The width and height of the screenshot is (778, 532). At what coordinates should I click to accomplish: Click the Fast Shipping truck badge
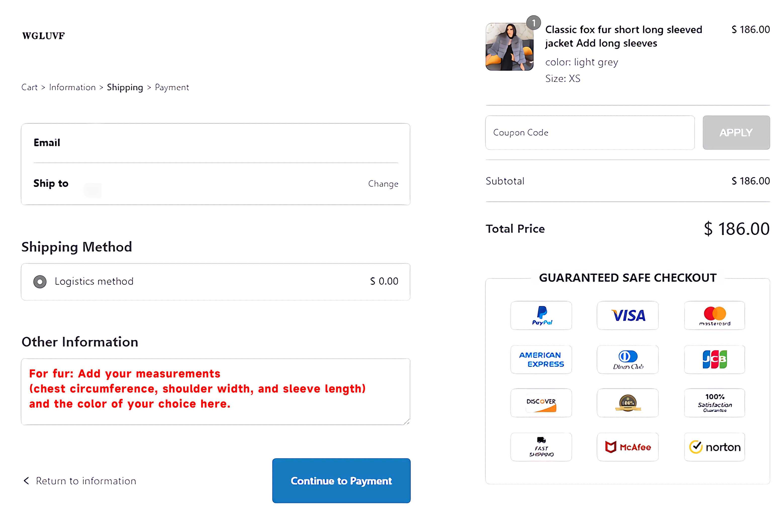[541, 447]
